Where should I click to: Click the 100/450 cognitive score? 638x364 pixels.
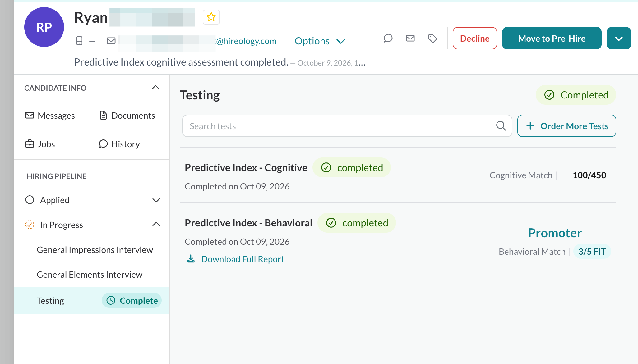(x=589, y=175)
